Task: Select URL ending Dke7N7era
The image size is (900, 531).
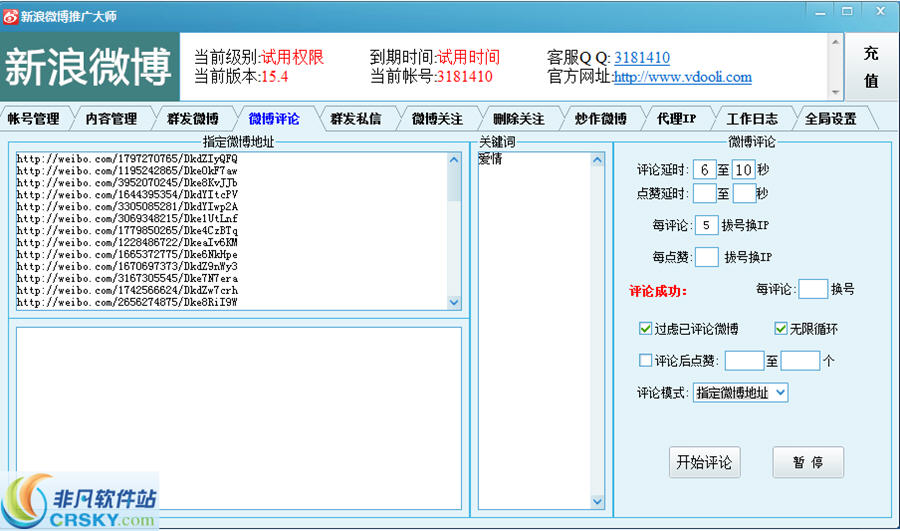Action: pyautogui.click(x=127, y=278)
